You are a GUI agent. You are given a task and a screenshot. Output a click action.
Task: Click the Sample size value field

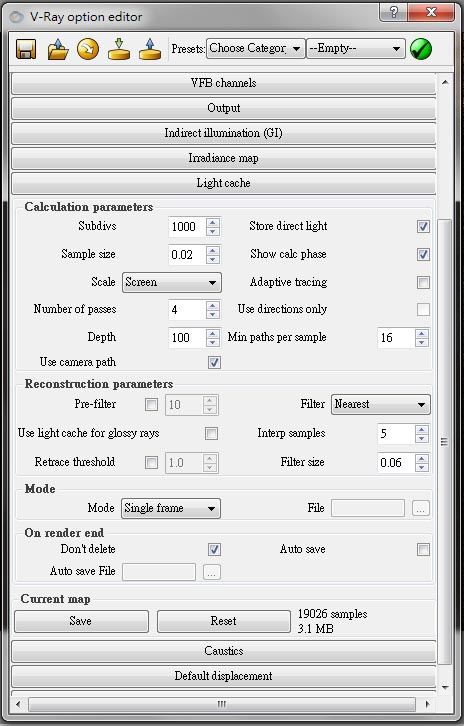tap(187, 255)
